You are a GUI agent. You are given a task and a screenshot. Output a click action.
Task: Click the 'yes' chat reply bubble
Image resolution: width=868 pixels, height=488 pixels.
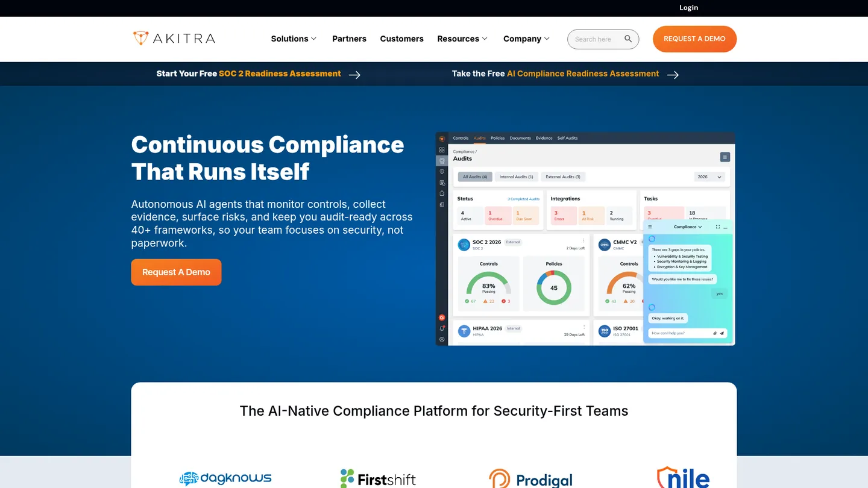[719, 293]
